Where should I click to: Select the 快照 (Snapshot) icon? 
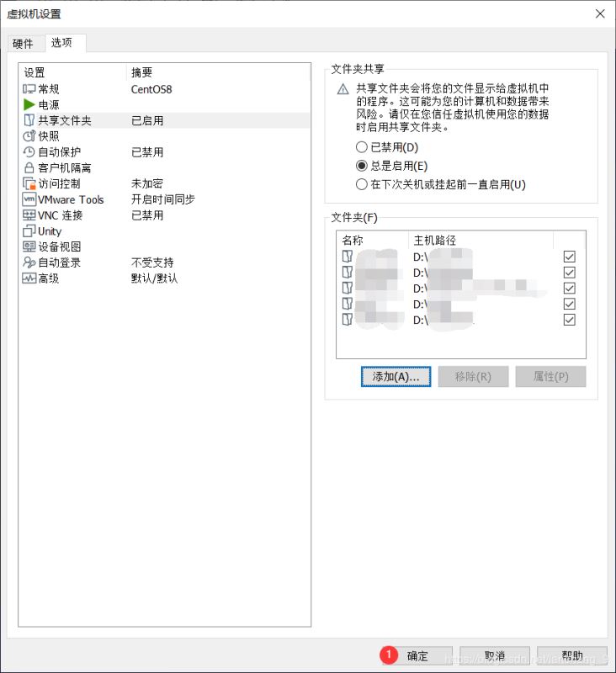click(29, 136)
